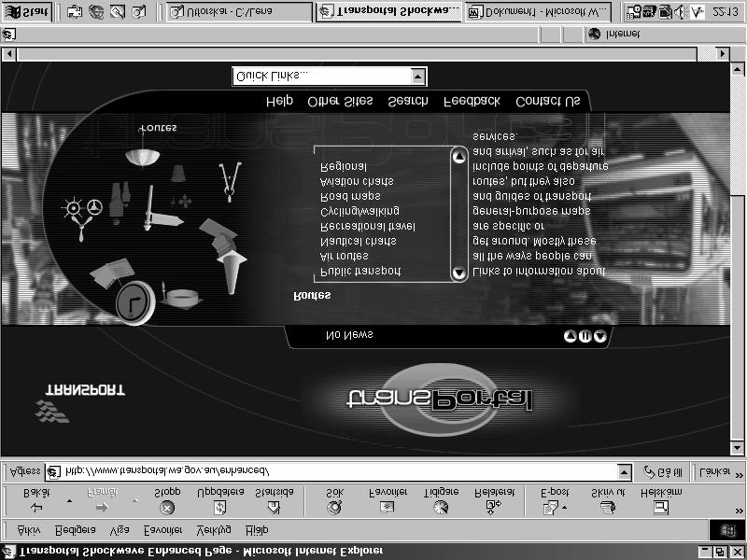
Task: Open the Arkiv menu
Action: pyautogui.click(x=29, y=530)
